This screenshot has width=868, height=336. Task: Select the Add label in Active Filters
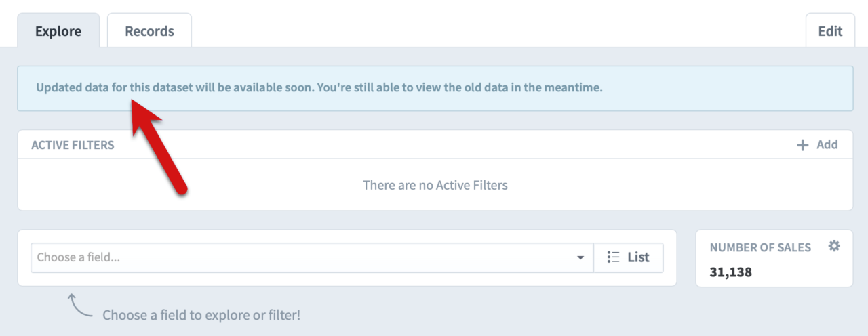(x=827, y=144)
